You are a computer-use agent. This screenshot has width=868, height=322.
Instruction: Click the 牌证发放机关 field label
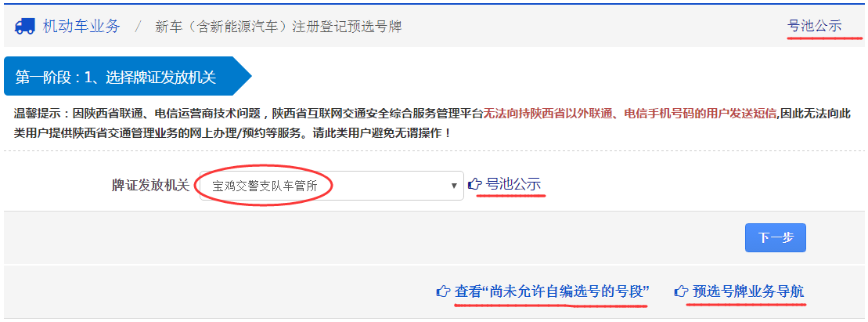point(150,185)
